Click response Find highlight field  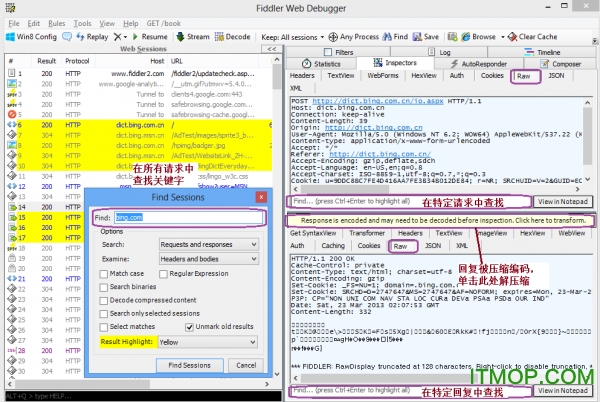410,391
